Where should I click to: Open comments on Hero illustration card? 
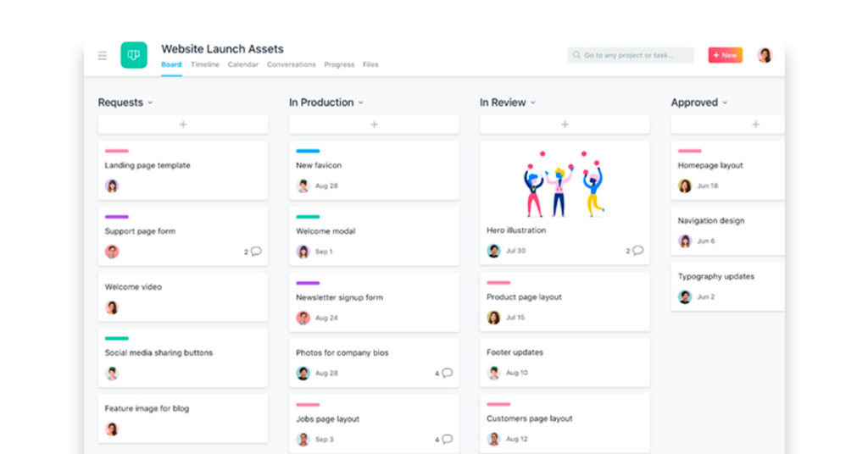635,251
